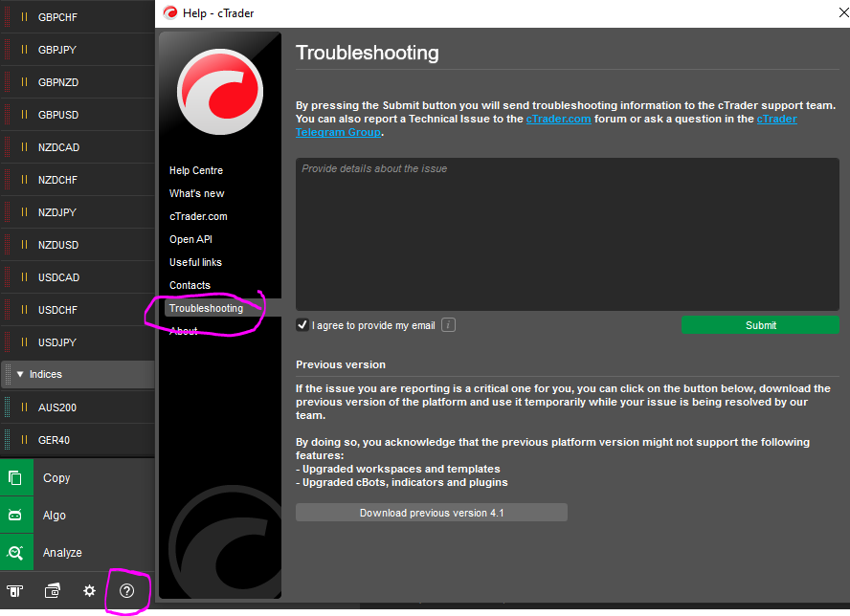Select Troubleshooting menu item
The width and height of the screenshot is (850, 616).
pos(206,308)
